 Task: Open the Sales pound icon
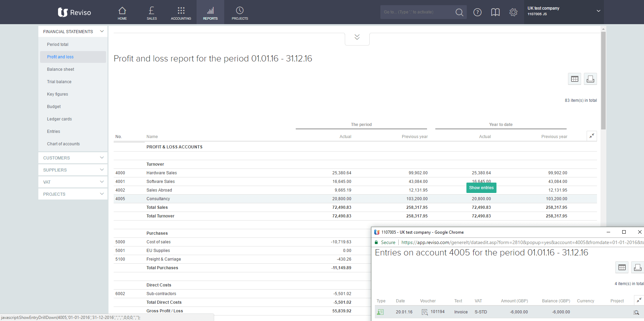point(152,12)
